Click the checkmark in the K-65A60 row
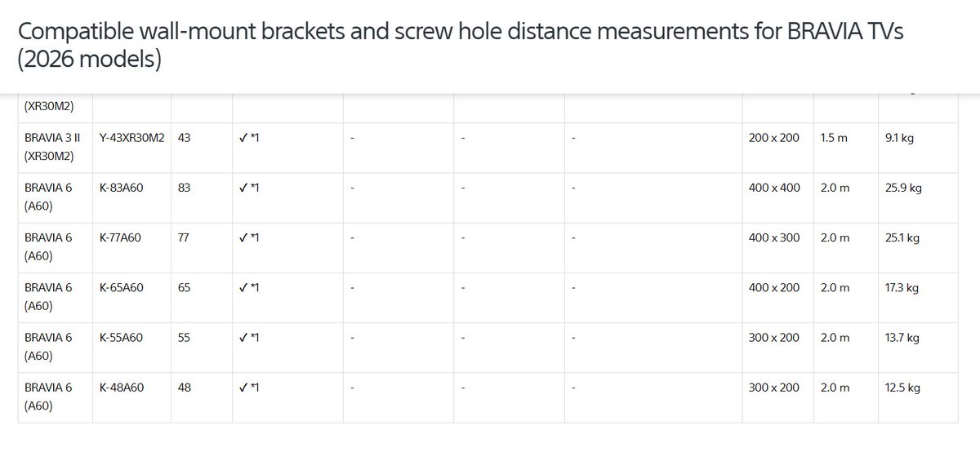The height and width of the screenshot is (461, 980). tap(244, 288)
